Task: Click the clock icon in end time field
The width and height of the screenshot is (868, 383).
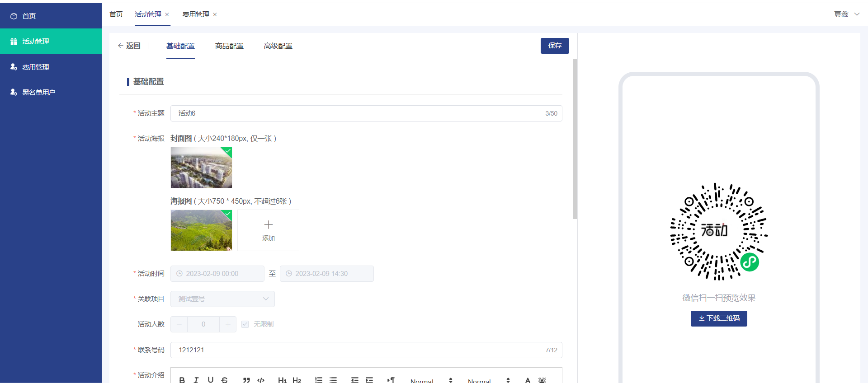Action: point(289,274)
